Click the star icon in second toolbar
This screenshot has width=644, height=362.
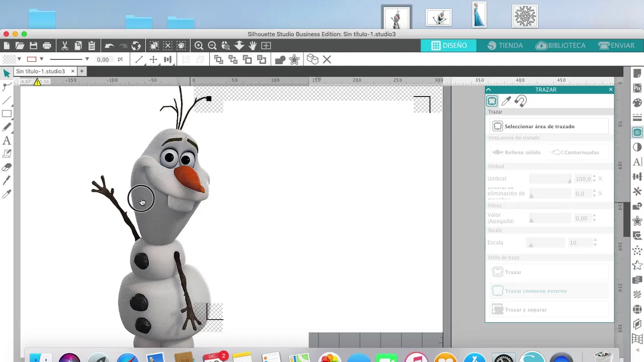pyautogui.click(x=294, y=60)
